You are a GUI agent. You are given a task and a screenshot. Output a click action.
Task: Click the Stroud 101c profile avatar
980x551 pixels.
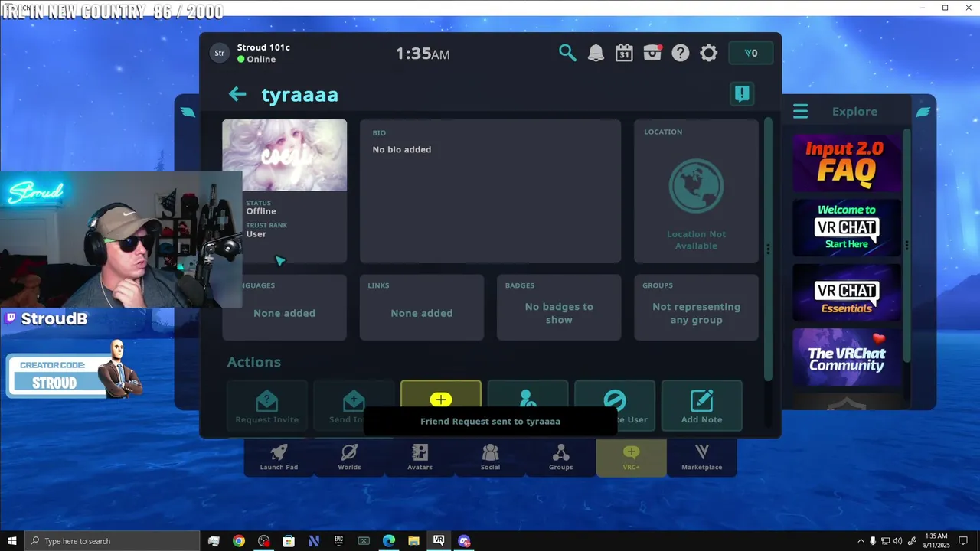[219, 53]
